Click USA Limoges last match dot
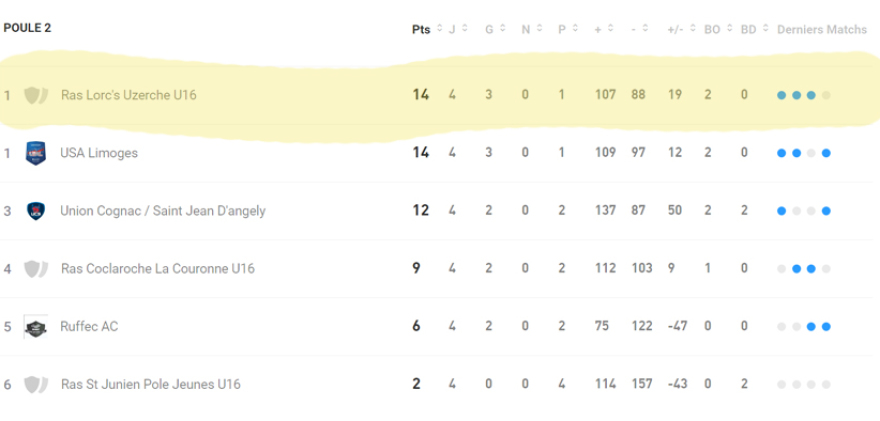The width and height of the screenshot is (880, 421). (826, 153)
